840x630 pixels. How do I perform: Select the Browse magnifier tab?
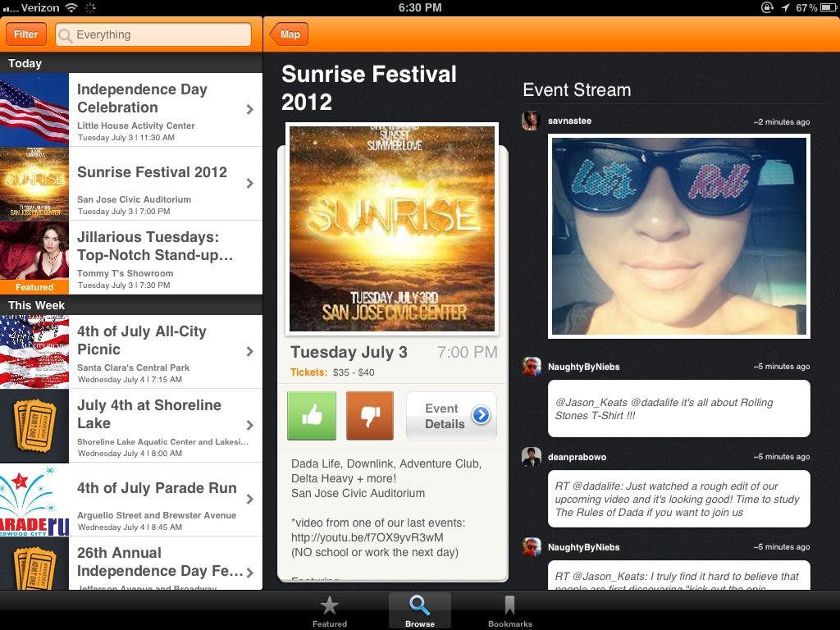(419, 611)
